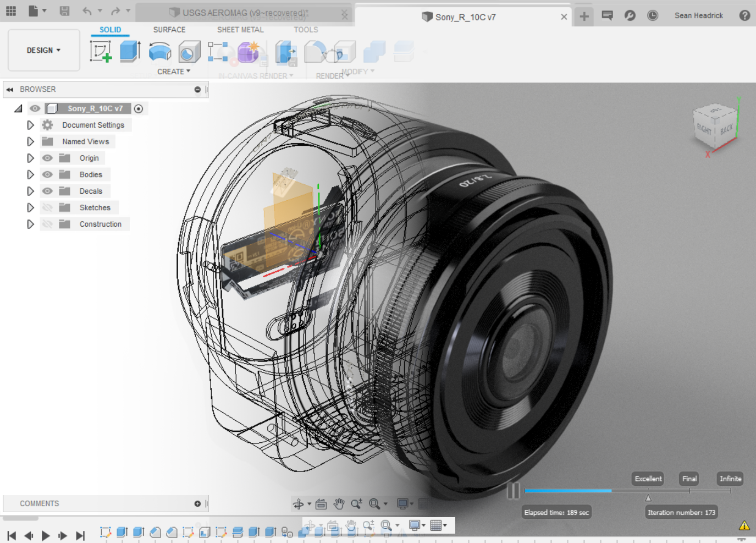Hide the Bodies folder
756x543 pixels.
click(48, 174)
